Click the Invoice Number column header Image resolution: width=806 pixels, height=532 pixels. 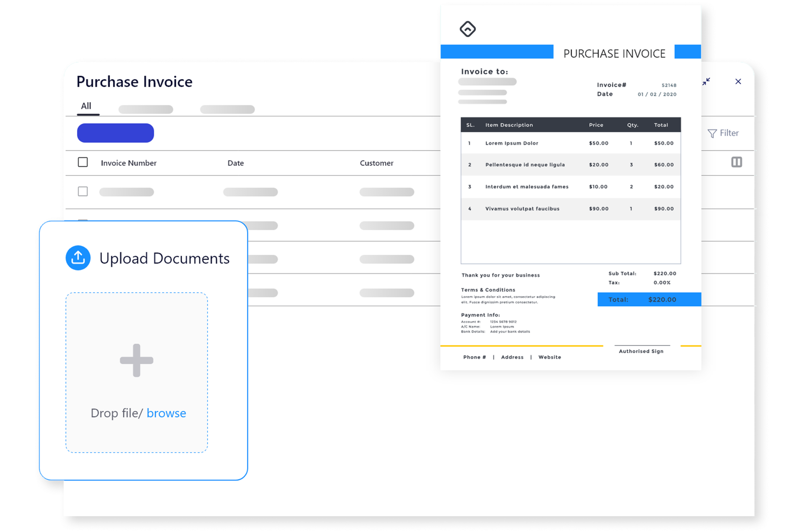click(x=129, y=163)
